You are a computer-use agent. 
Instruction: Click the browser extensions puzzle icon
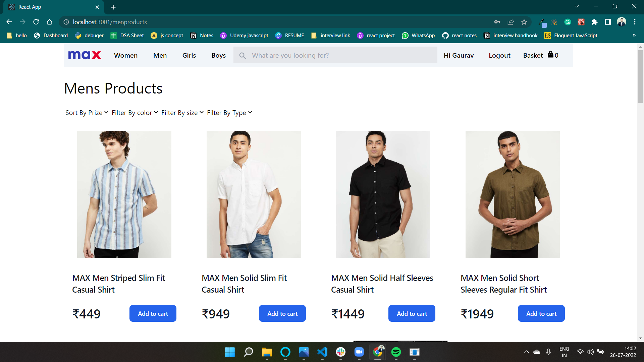[x=594, y=22]
